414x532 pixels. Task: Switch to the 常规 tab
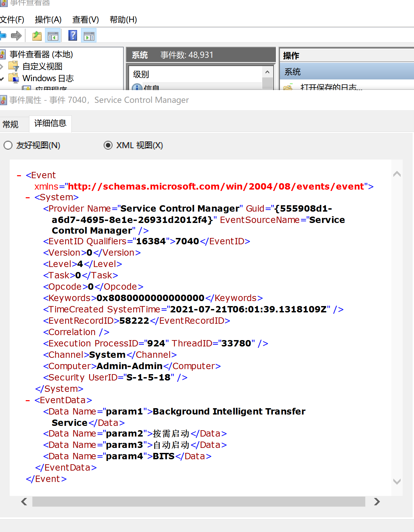11,124
